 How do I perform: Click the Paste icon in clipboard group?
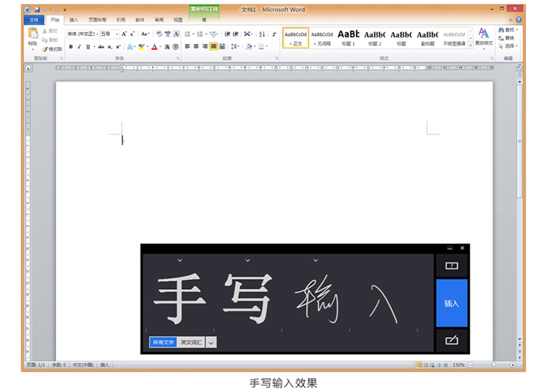32,35
